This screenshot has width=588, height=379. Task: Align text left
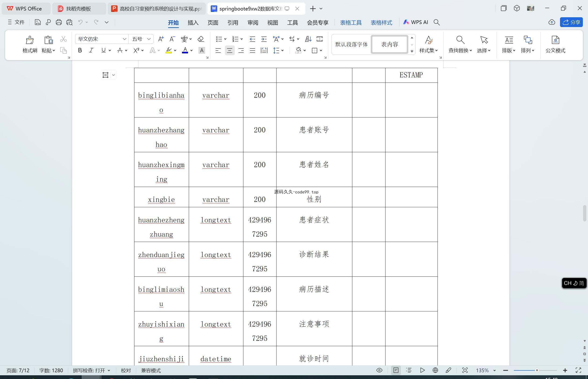tap(218, 50)
